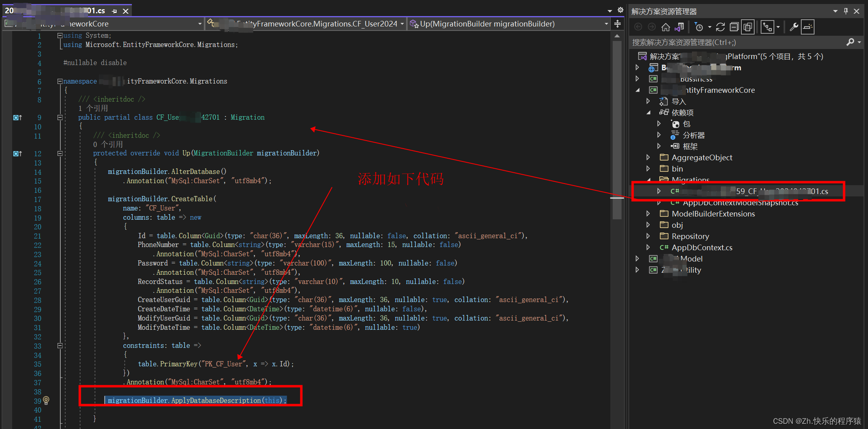Open Properties using the wrench icon
The width and height of the screenshot is (868, 429).
coord(793,27)
